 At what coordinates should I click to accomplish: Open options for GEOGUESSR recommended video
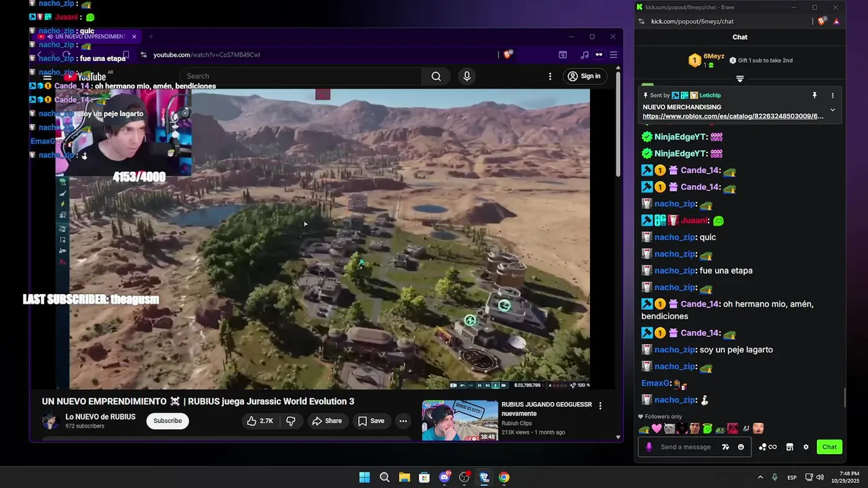click(600, 406)
